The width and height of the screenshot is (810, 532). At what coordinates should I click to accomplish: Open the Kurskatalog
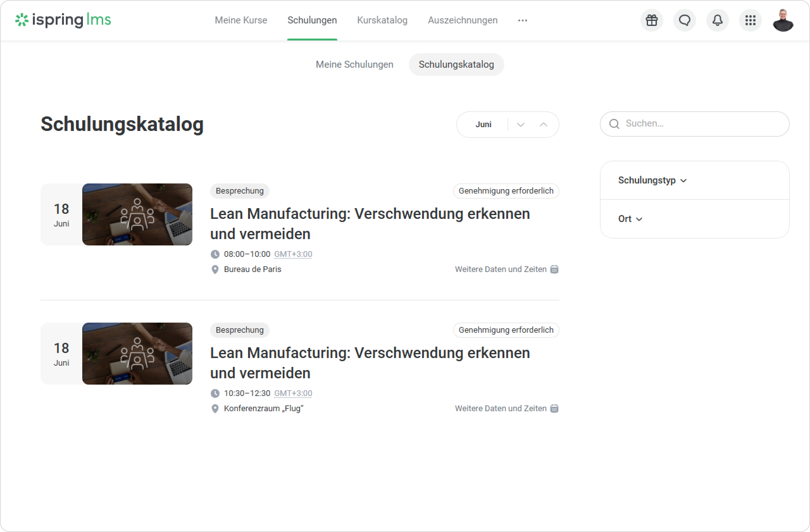pos(382,20)
